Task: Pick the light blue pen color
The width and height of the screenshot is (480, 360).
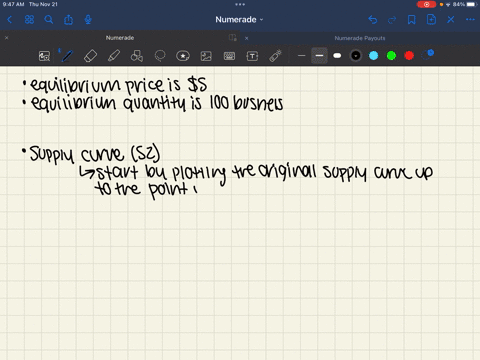Action: coord(374,56)
